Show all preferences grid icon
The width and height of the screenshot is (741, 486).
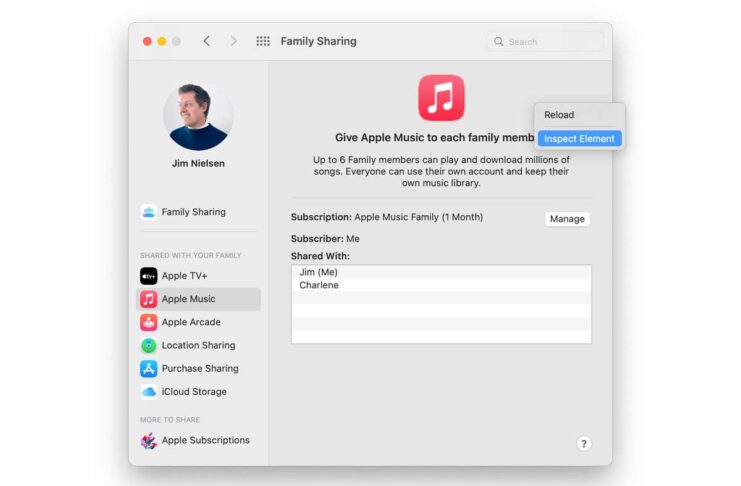click(263, 41)
